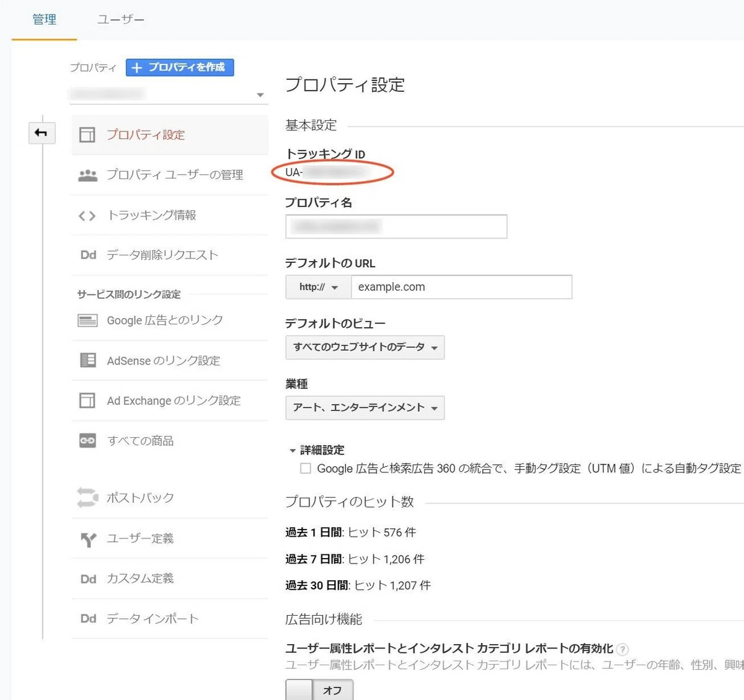
Task: Open ポストバック menu item
Action: (x=170, y=497)
